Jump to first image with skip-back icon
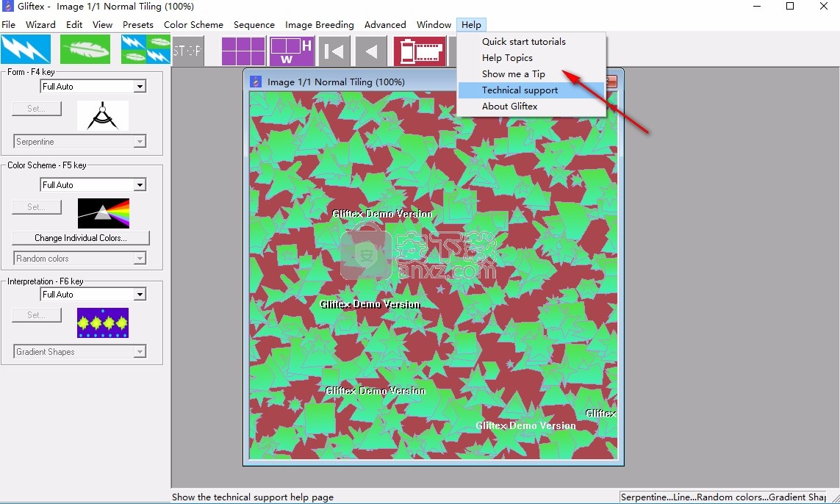Viewport: 840px width, 504px height. (334, 51)
